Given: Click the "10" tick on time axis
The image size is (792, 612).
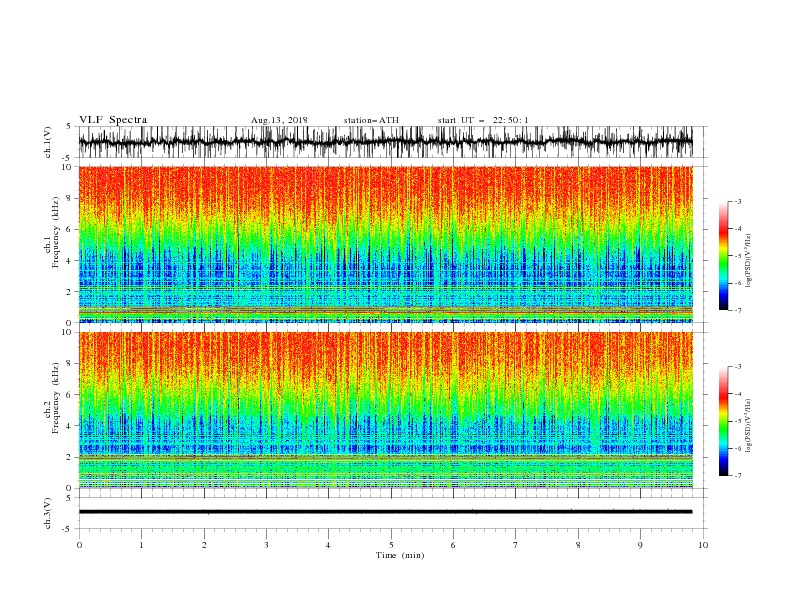Looking at the screenshot, I should click(703, 545).
